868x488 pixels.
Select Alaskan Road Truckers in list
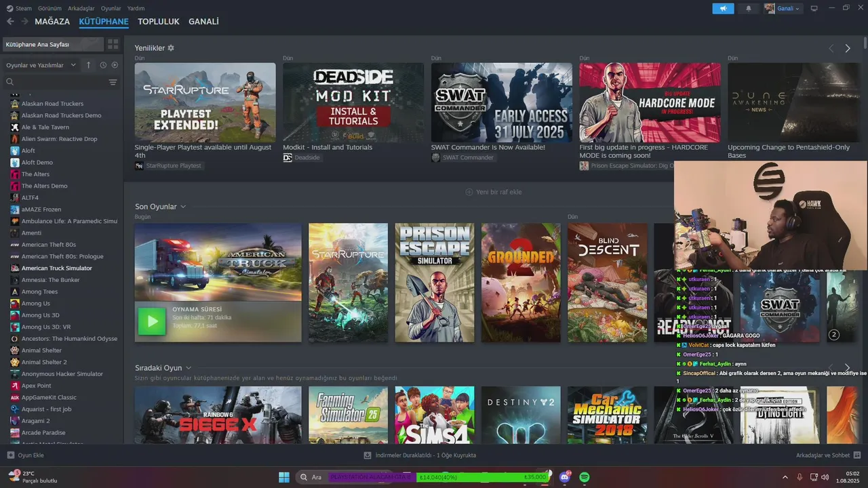(52, 104)
